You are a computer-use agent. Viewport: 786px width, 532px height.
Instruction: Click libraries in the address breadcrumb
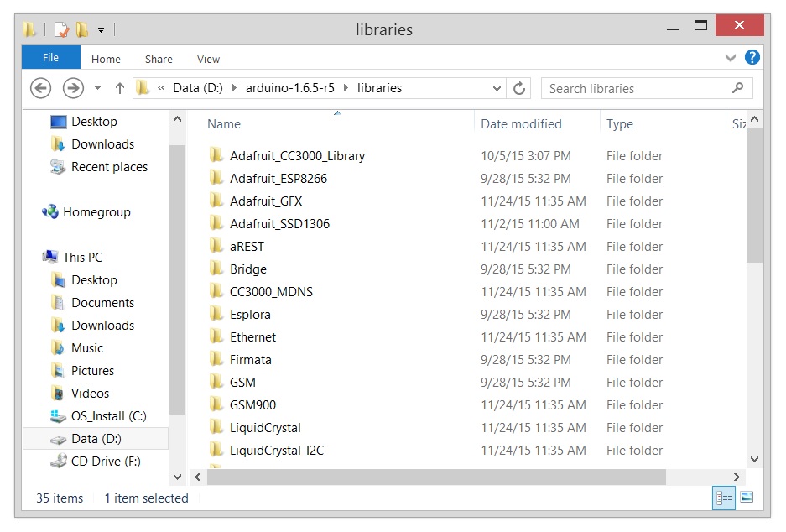coord(379,88)
